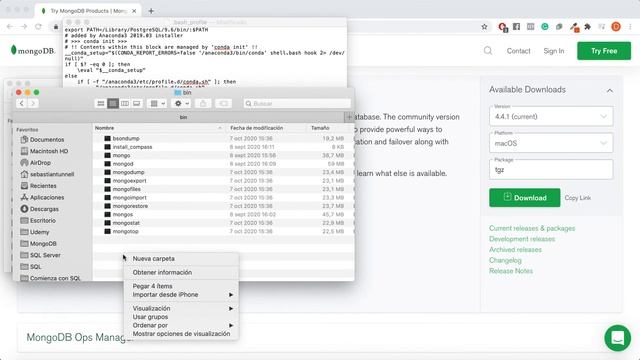The width and height of the screenshot is (640, 360).
Task: Click the MongoDB site search icon
Action: point(488,51)
